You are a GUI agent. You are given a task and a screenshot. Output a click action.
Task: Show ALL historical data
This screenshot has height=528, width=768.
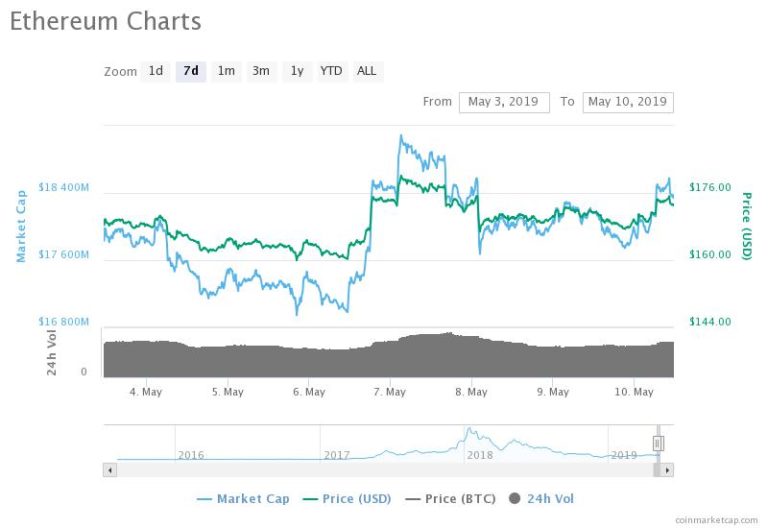pyautogui.click(x=367, y=71)
